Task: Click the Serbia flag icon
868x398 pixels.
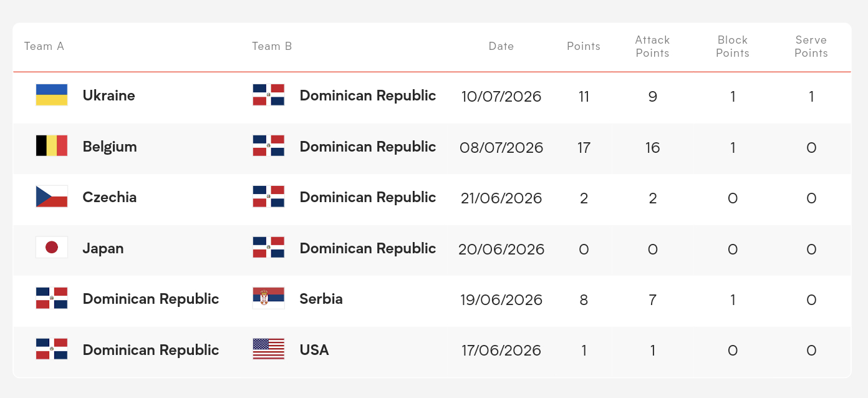Action: pos(269,298)
